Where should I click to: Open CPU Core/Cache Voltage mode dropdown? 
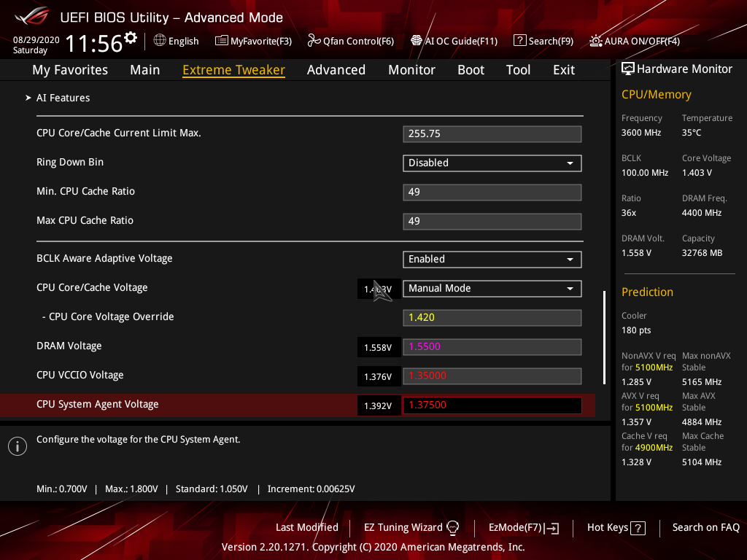pos(492,289)
